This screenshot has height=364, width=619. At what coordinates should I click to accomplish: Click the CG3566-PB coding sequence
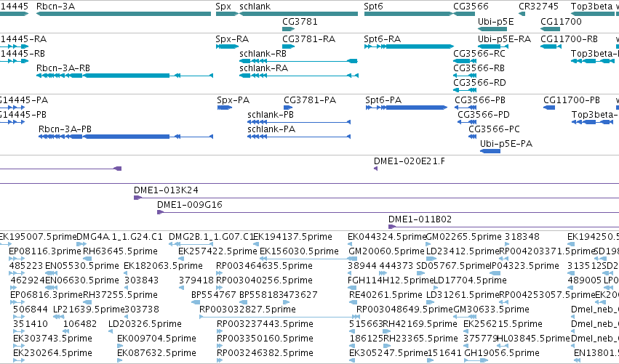(466, 108)
